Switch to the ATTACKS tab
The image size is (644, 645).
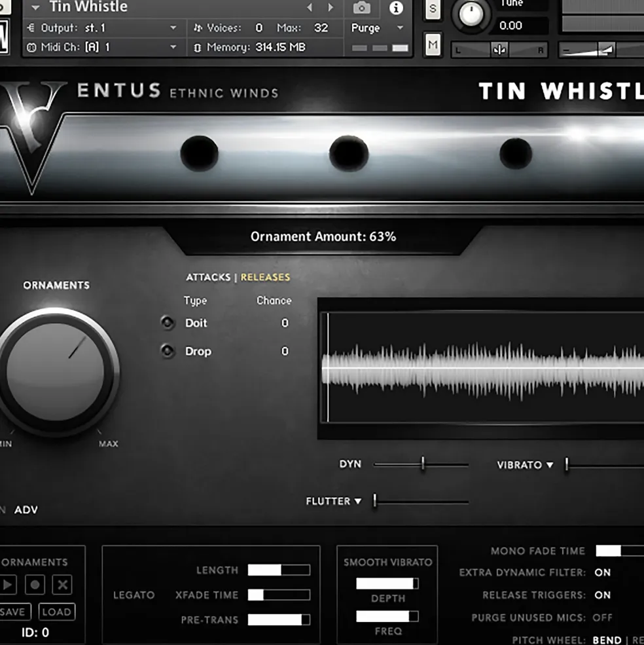pyautogui.click(x=208, y=277)
